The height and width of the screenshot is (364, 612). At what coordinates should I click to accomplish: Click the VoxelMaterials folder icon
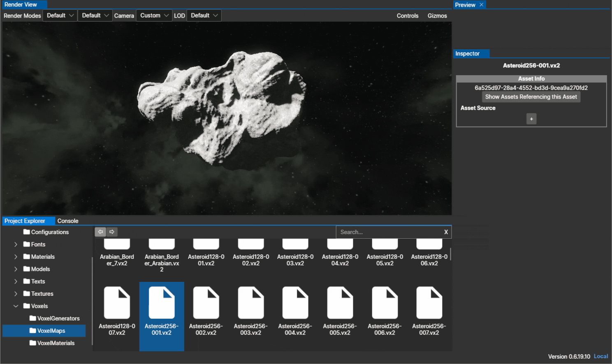coord(33,343)
